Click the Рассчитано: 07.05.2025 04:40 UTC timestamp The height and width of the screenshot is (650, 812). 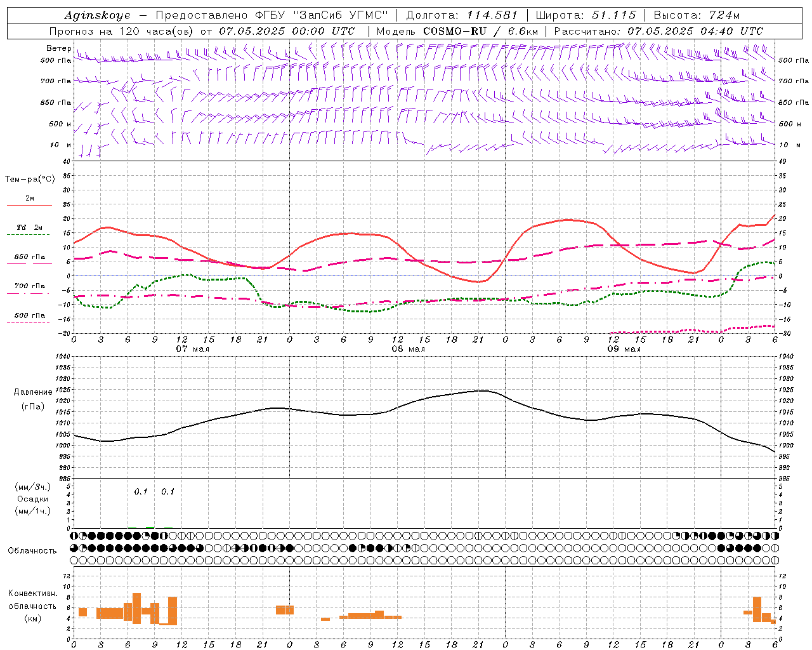tap(658, 31)
